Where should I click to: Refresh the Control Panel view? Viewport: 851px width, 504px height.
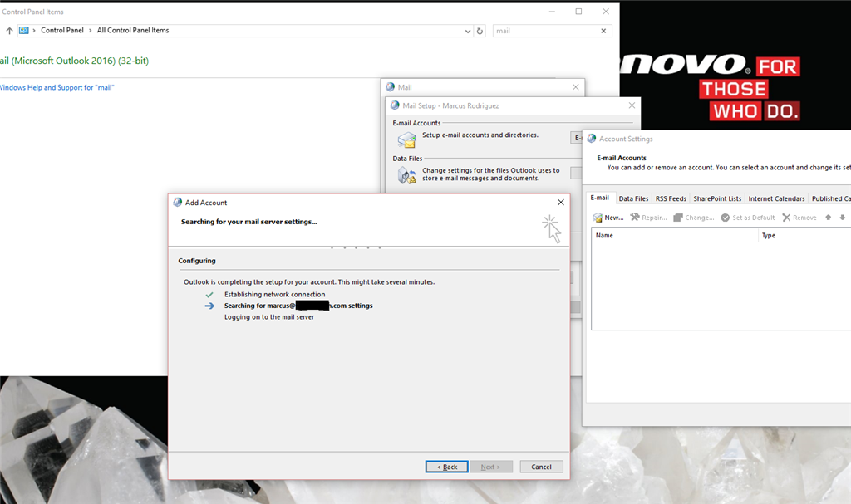click(x=480, y=31)
